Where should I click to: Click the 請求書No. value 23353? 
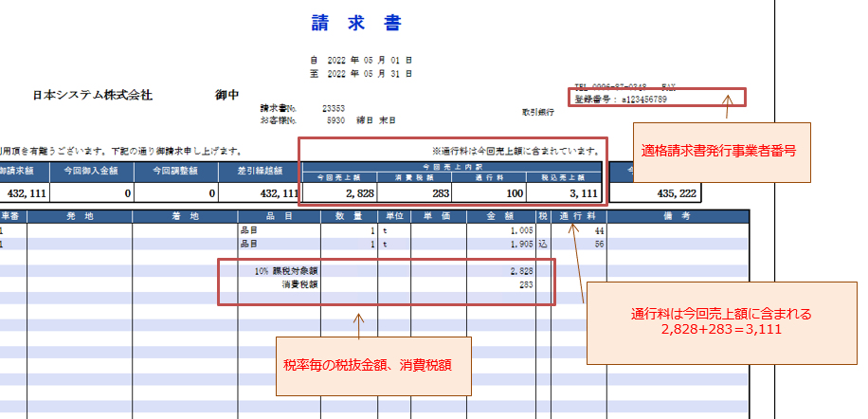334,109
